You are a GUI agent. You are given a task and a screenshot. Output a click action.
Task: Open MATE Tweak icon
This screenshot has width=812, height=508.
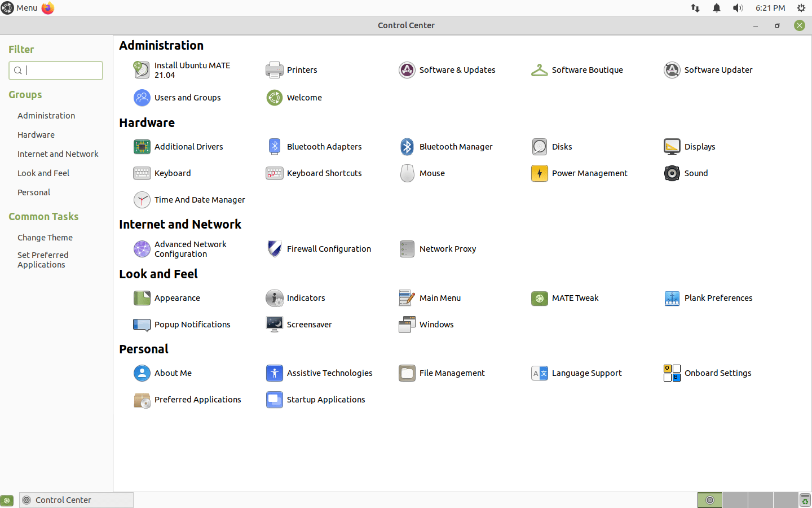[x=540, y=298]
